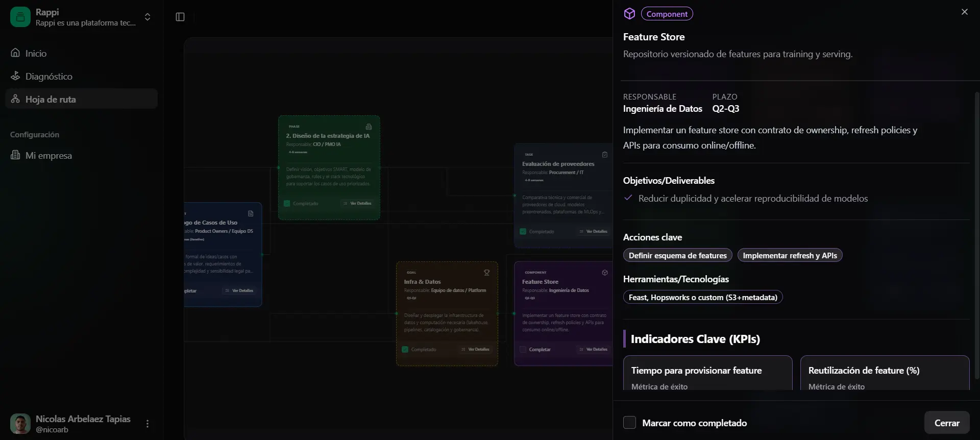
Task: Click Ver Detalles on Feature Store card
Action: pos(593,350)
